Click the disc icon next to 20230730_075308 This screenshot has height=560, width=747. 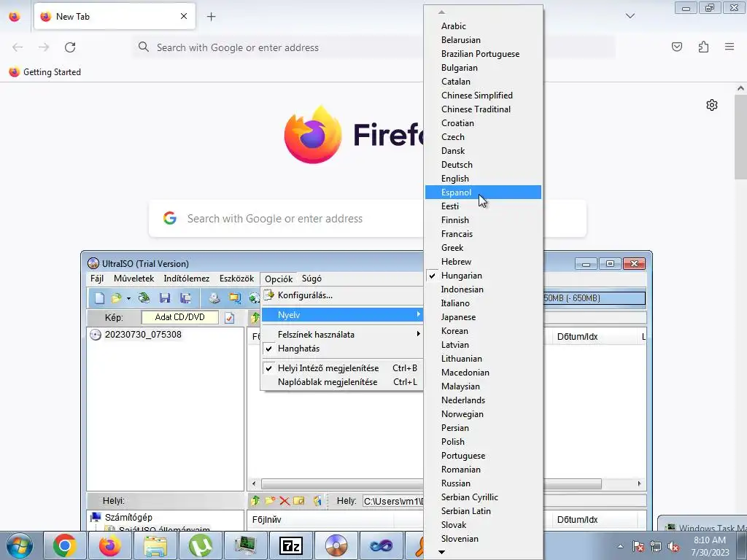pos(96,335)
